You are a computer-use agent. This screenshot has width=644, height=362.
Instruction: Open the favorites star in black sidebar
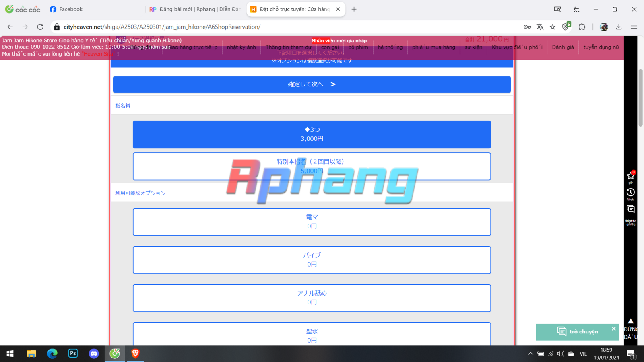point(631,176)
